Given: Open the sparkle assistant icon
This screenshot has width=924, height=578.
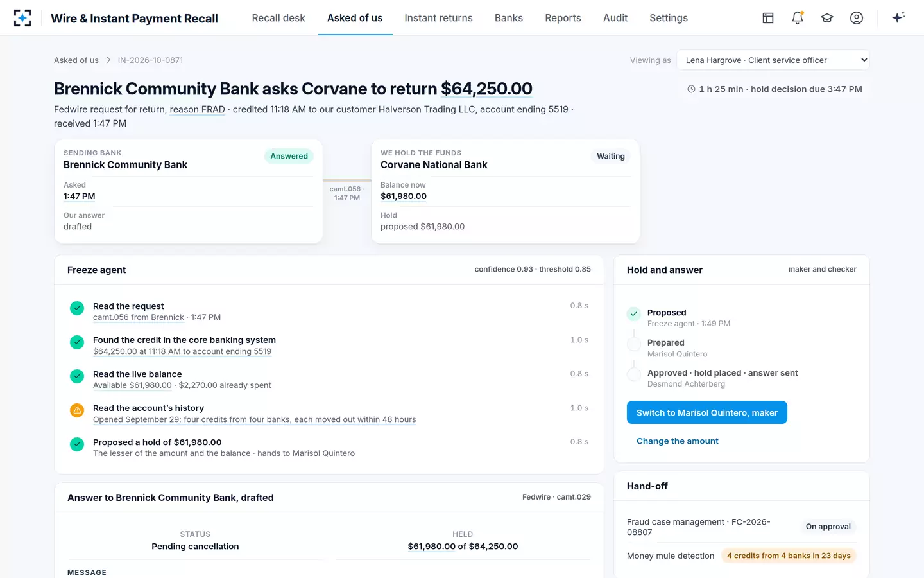Looking at the screenshot, I should click(x=898, y=17).
